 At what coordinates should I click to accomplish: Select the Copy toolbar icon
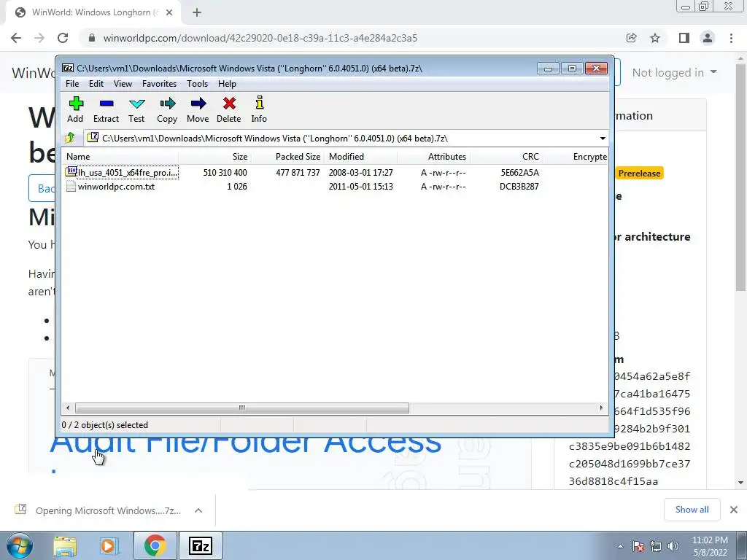(x=167, y=109)
